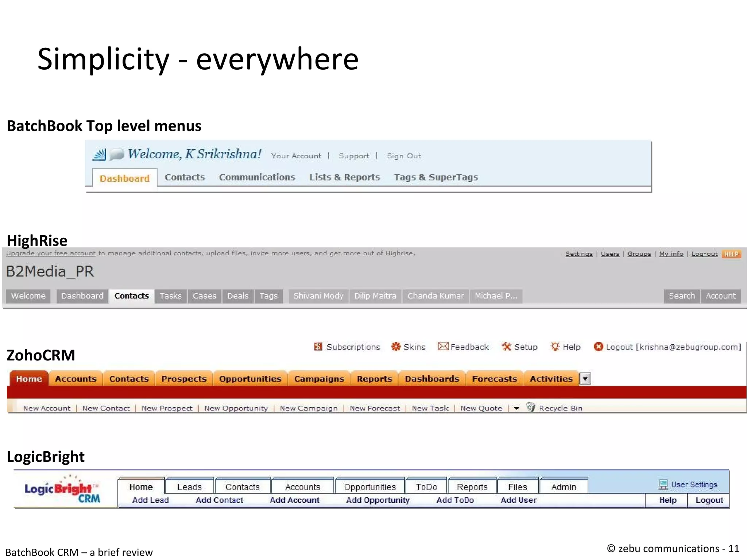Select Zoho Forecasts tab
This screenshot has width=747, height=560.
point(494,379)
